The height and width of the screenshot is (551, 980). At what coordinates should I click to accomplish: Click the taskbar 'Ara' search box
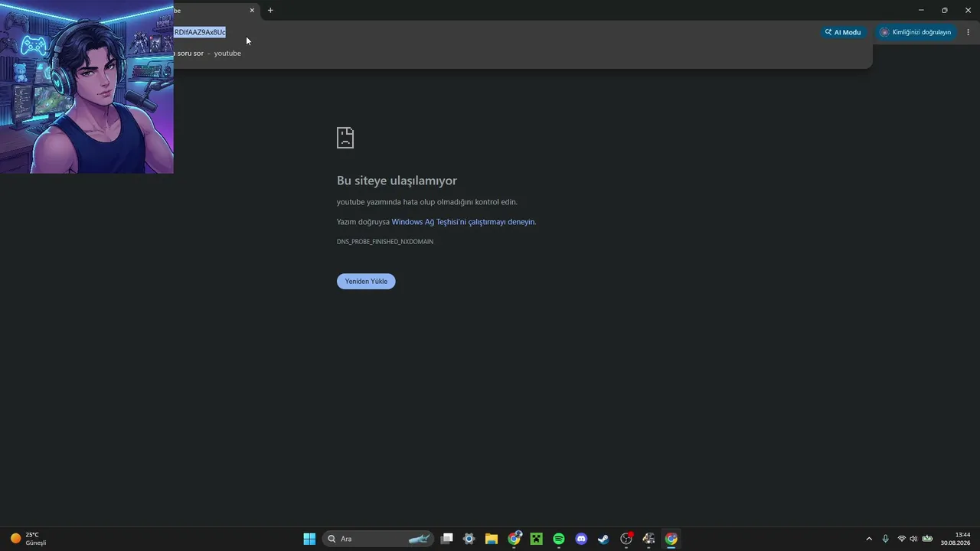378,539
